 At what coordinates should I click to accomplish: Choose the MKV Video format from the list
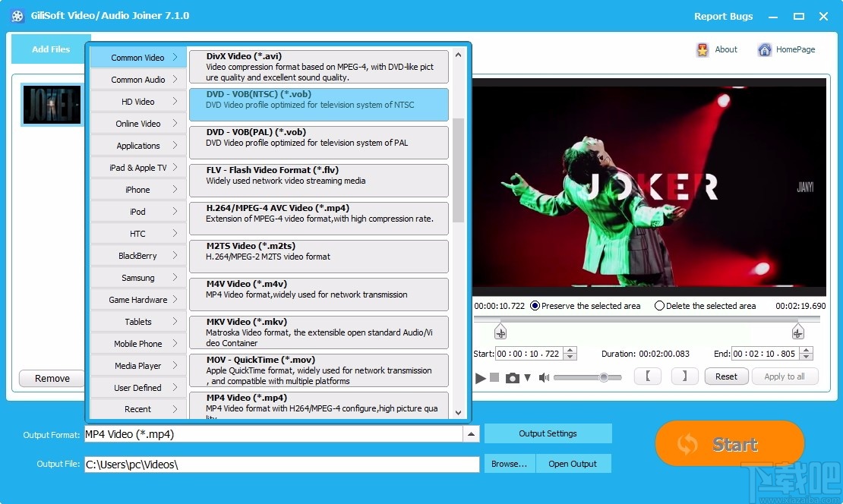point(318,332)
